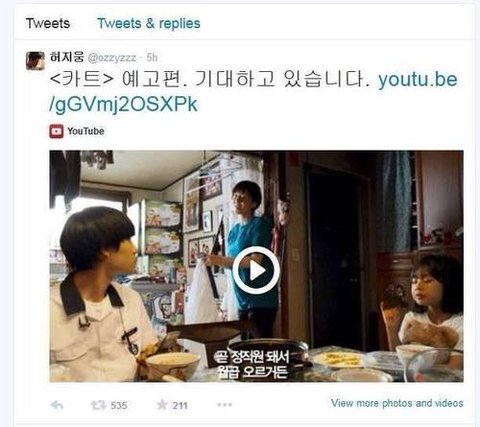Open the youtu.be/gGVmj2OSXPk link
480x427 pixels.
253,92
